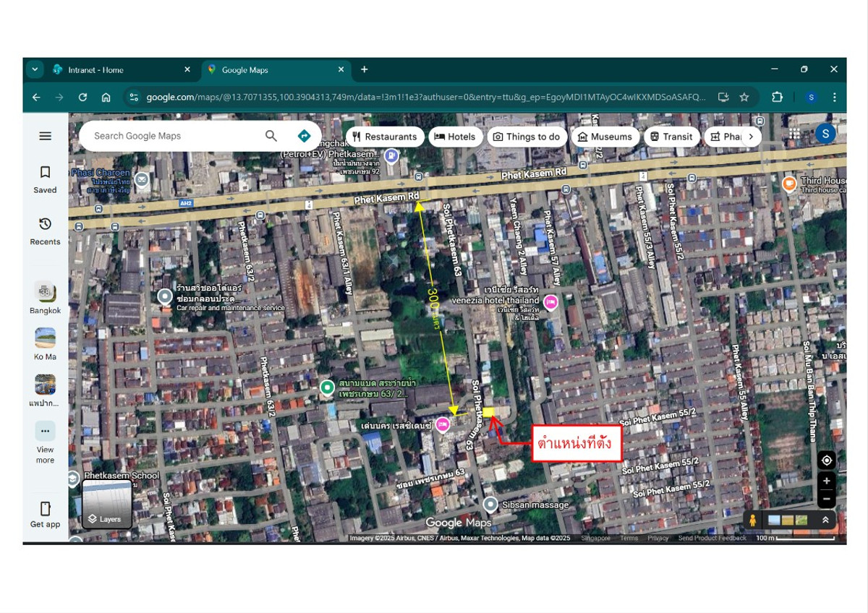The width and height of the screenshot is (868, 613).
Task: Open the Saved places panel
Action: [45, 179]
